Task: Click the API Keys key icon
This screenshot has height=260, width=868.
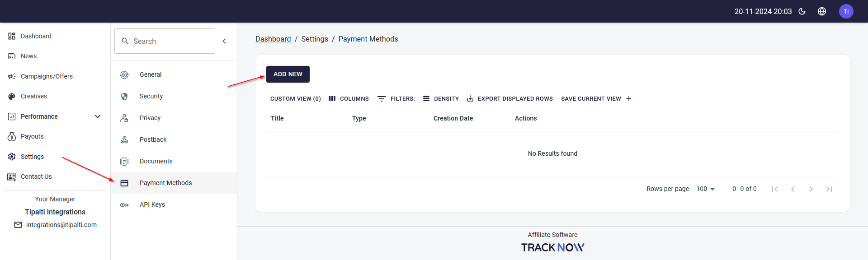Action: tap(124, 205)
